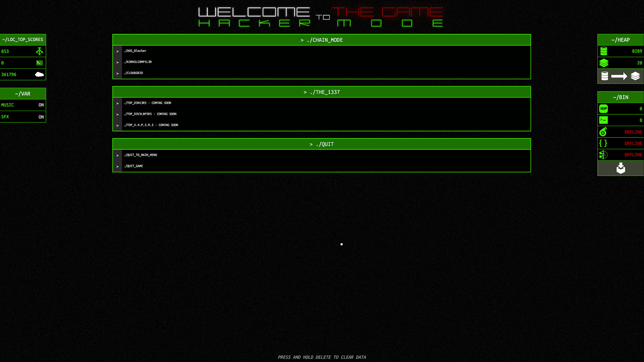Click the layered database icon in HEAP panel

point(604,62)
